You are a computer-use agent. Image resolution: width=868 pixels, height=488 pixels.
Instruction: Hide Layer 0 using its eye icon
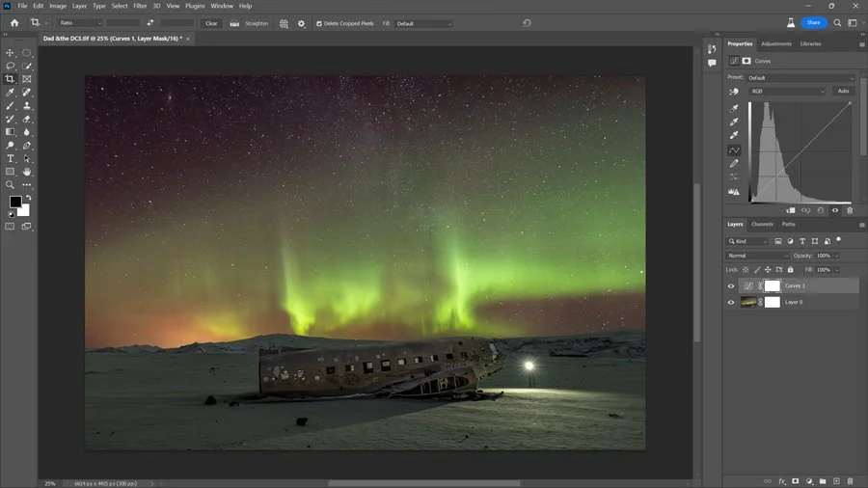click(731, 303)
